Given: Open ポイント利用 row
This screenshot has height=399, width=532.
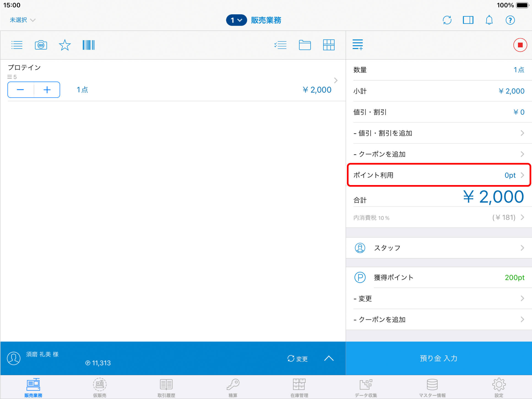Looking at the screenshot, I should click(x=439, y=175).
